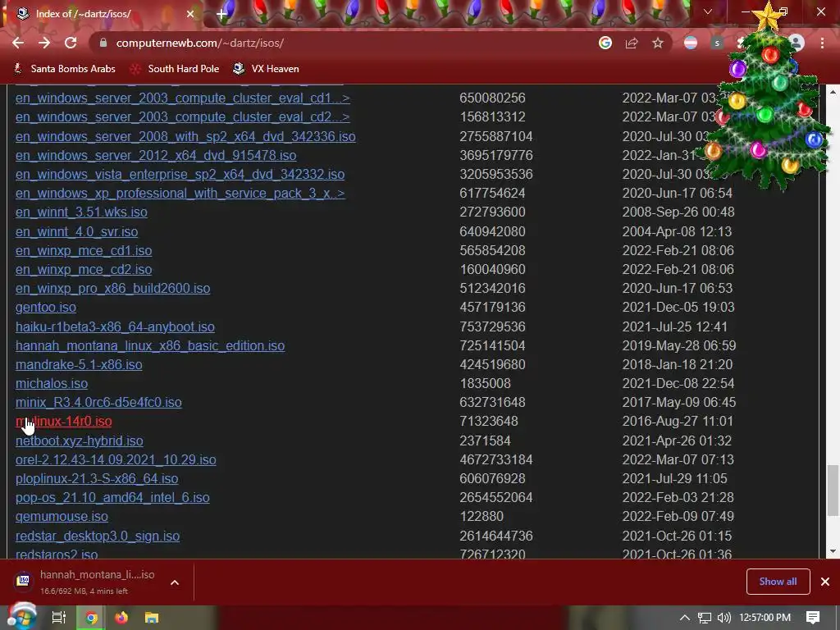Open the tab search dropdown arrow
This screenshot has height=630, width=840.
point(708,11)
